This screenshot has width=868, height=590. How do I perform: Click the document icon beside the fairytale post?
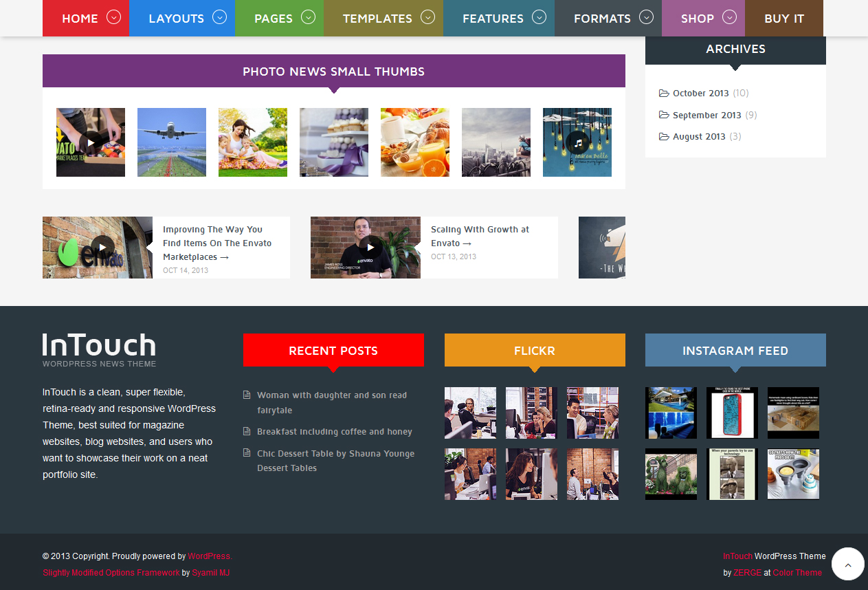246,395
